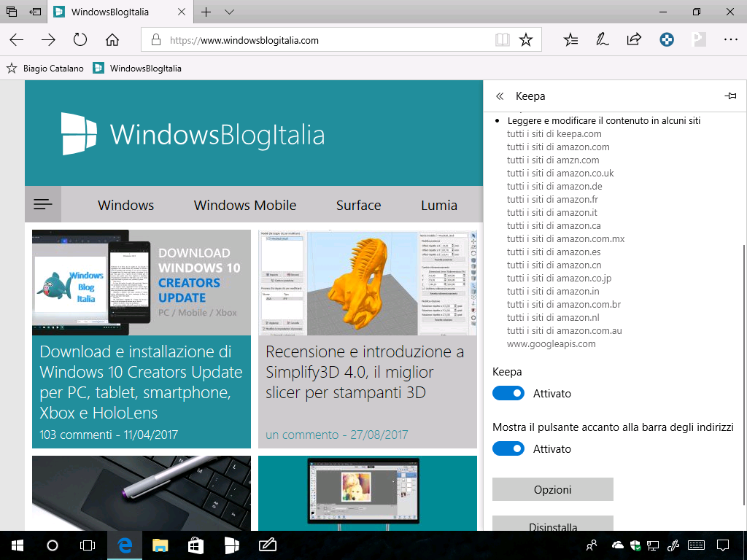Click the greyed P extension icon

tap(698, 40)
